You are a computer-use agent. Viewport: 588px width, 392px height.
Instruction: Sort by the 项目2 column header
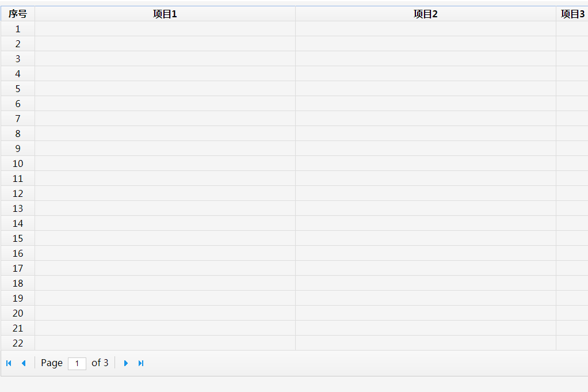(x=426, y=14)
